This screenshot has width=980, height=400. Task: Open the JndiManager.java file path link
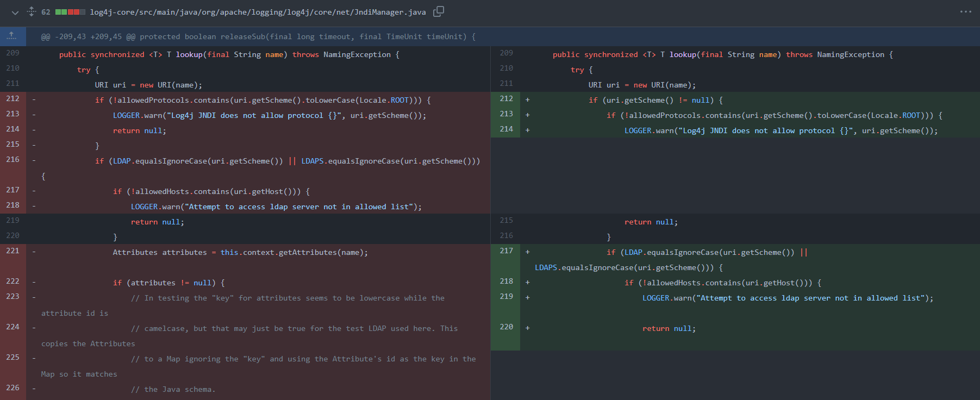tap(258, 12)
